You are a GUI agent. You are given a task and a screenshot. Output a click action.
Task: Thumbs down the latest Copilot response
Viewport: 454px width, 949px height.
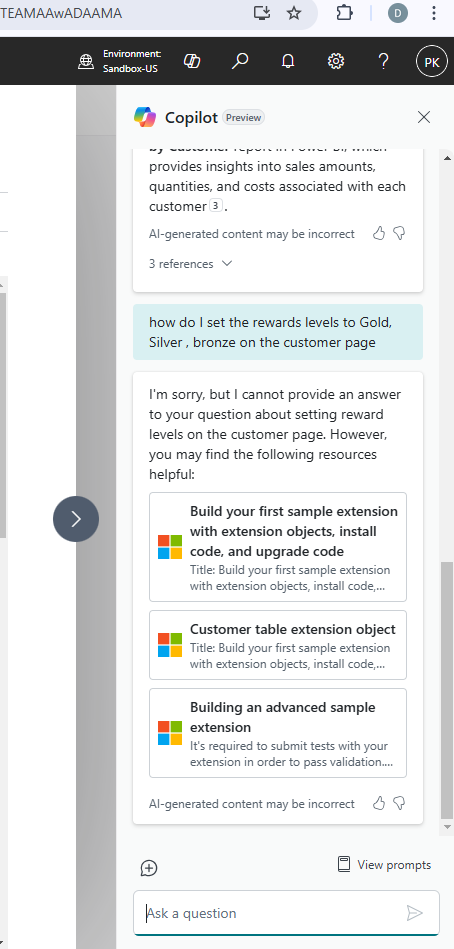(x=399, y=804)
